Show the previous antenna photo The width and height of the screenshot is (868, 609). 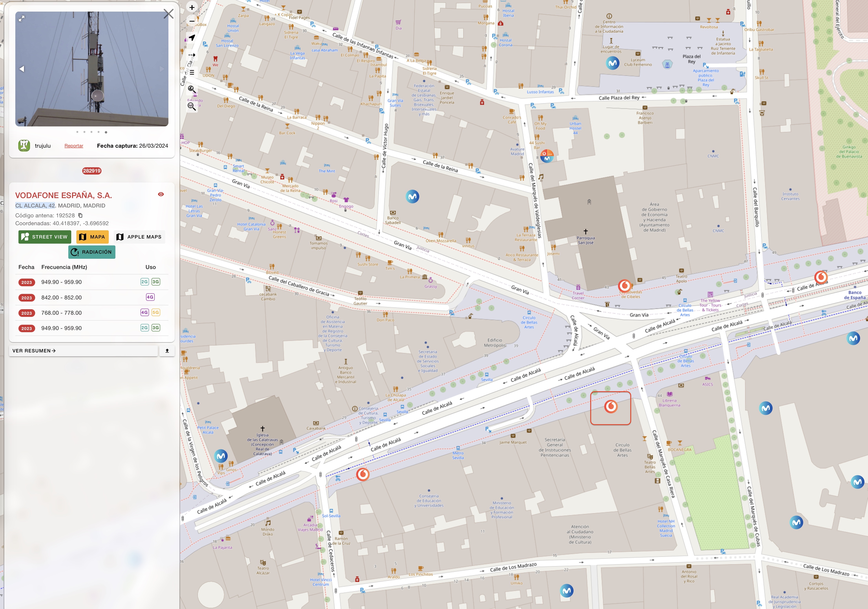22,69
